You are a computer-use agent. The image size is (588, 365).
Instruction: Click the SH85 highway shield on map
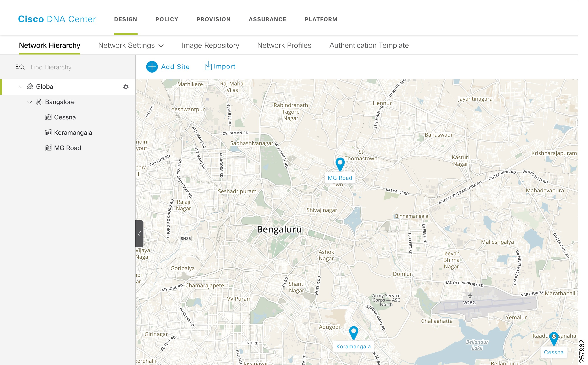(x=186, y=239)
